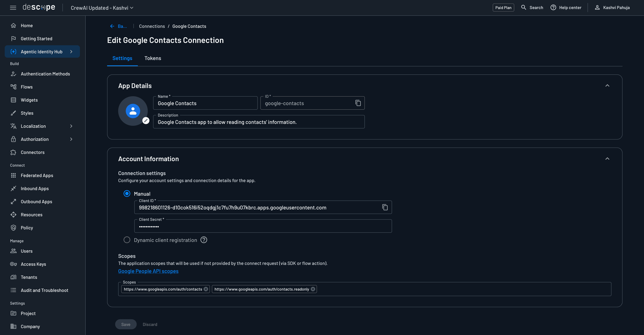Click the Google Contacts breadcrumb
Viewport: 644px width, 335px height.
pyautogui.click(x=189, y=26)
